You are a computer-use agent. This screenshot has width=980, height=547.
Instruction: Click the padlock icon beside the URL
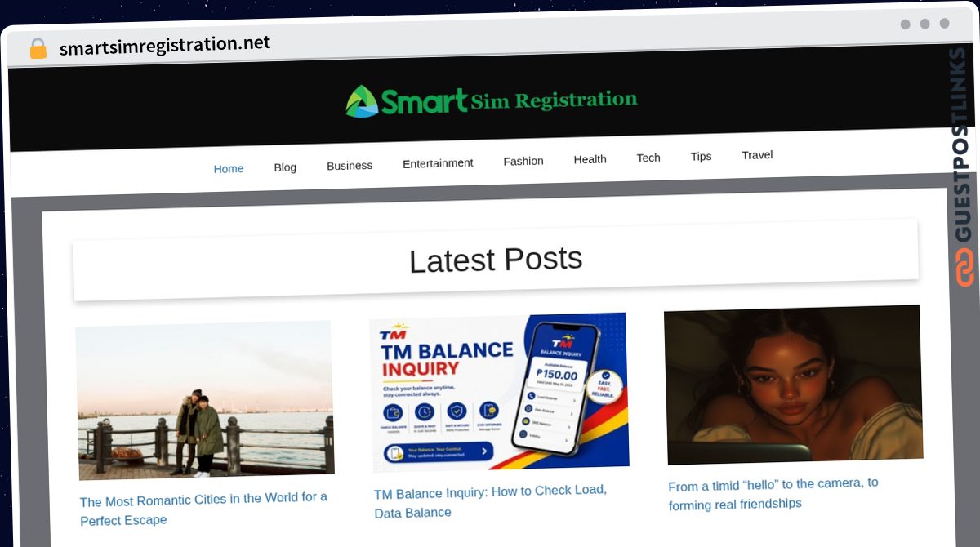38,48
